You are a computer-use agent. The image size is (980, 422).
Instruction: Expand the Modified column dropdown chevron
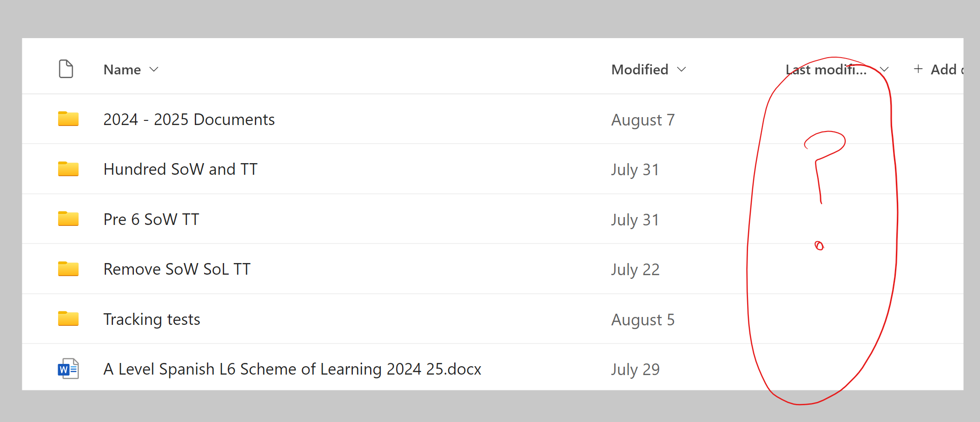tap(682, 69)
